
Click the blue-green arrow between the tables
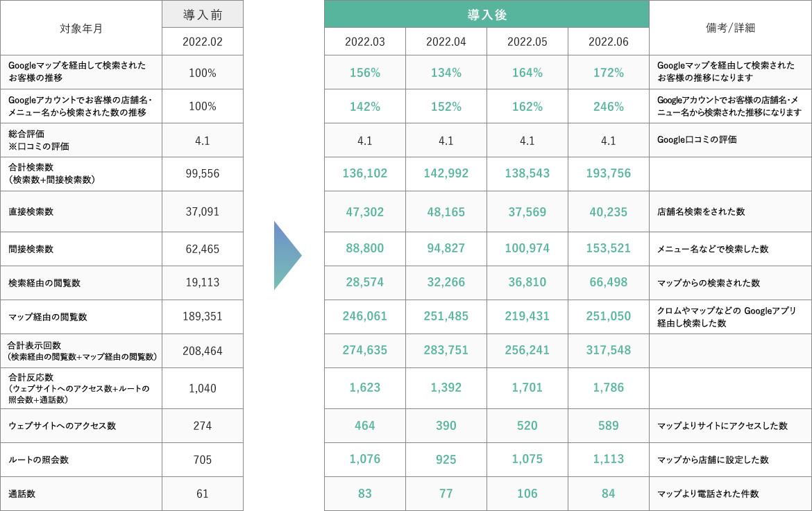tap(287, 255)
